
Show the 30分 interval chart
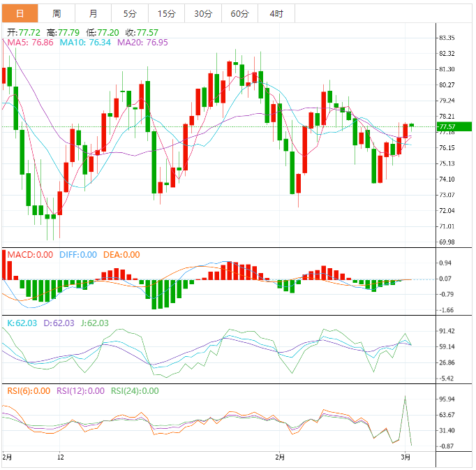tap(203, 14)
